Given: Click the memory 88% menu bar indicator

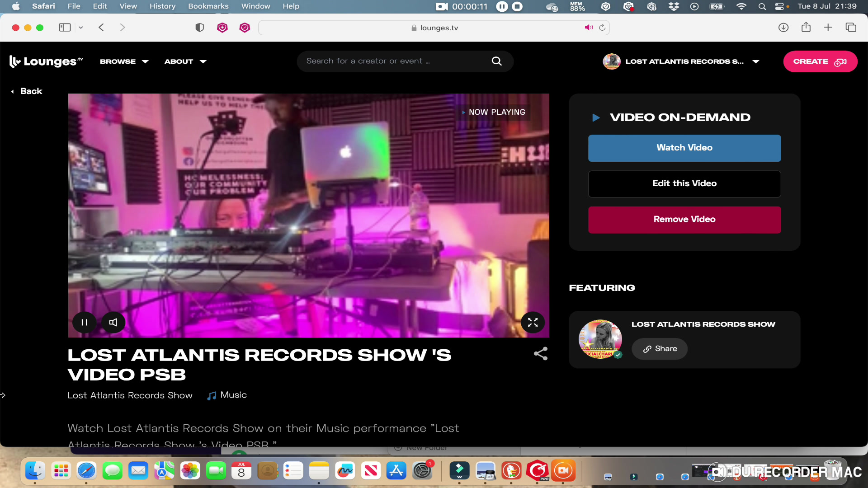Looking at the screenshot, I should (577, 6).
